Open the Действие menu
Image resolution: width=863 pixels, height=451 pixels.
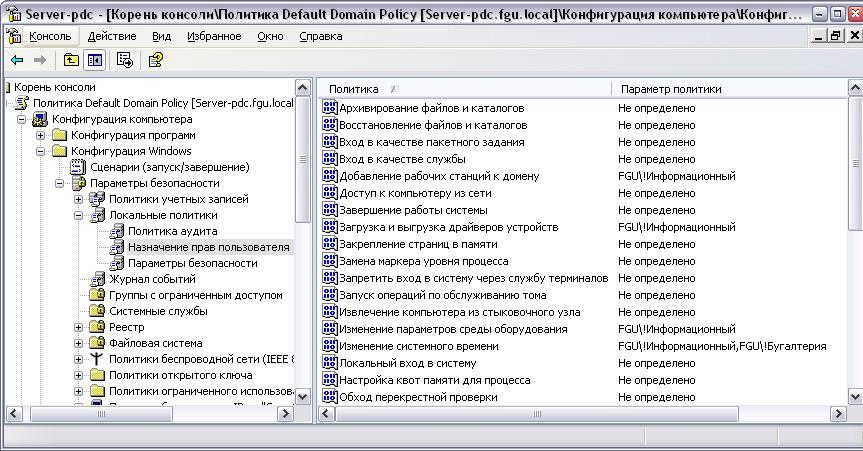click(x=111, y=36)
